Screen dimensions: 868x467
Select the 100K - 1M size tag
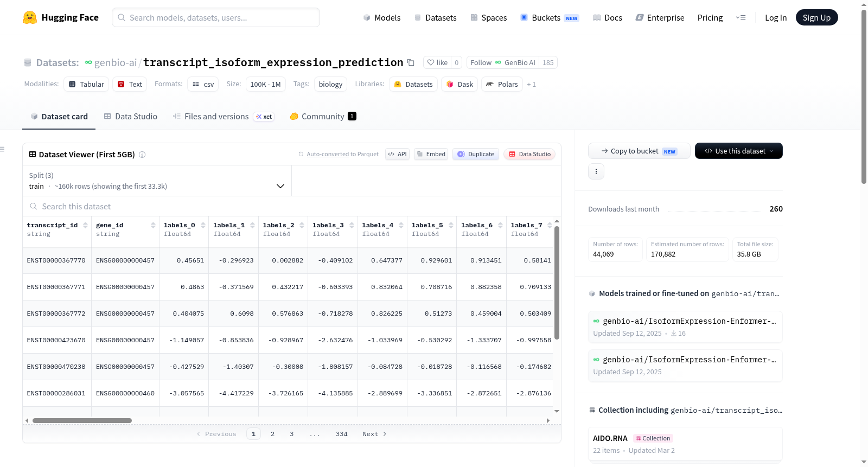coord(265,84)
